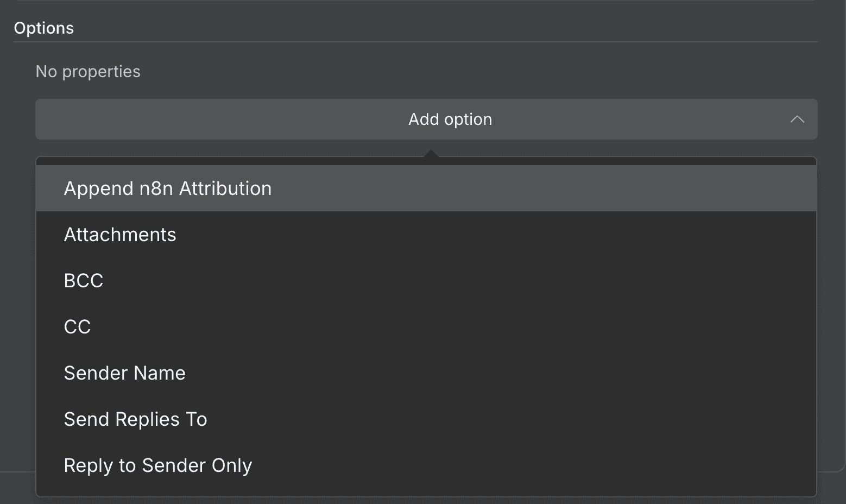The height and width of the screenshot is (504, 846).
Task: Choose Reply to Sender Only
Action: [158, 465]
